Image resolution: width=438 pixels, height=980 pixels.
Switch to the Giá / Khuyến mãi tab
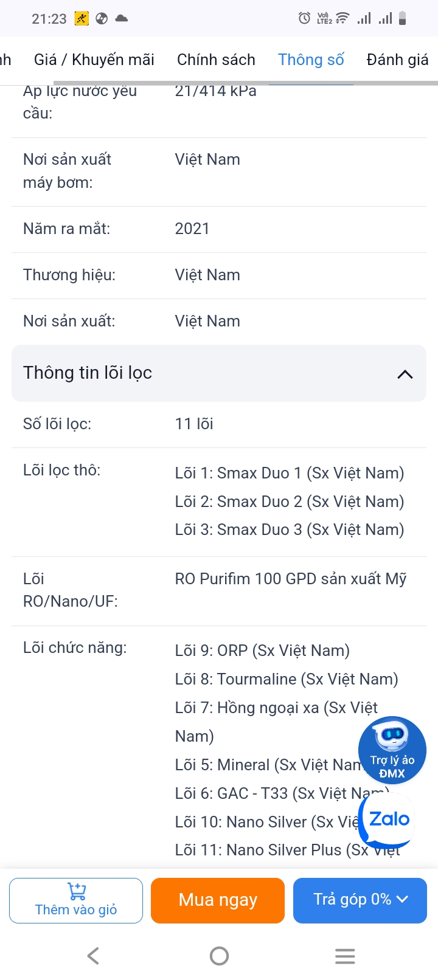(x=94, y=60)
